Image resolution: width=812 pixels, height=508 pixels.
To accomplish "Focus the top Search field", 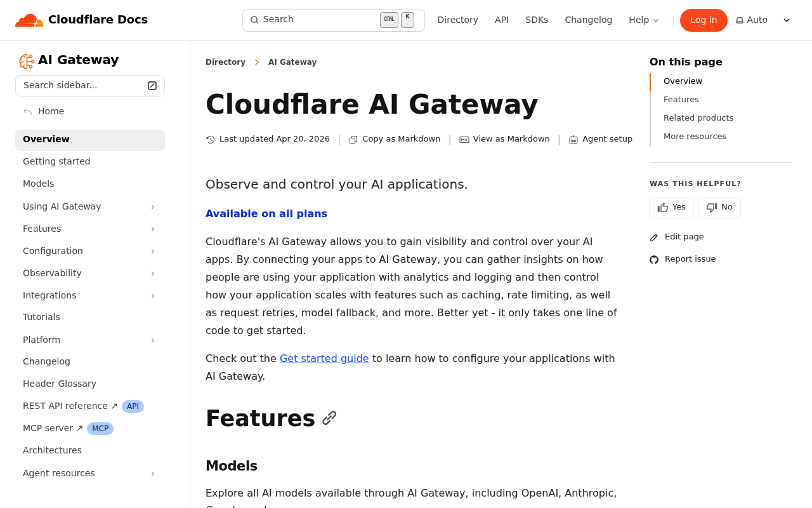I will point(333,20).
